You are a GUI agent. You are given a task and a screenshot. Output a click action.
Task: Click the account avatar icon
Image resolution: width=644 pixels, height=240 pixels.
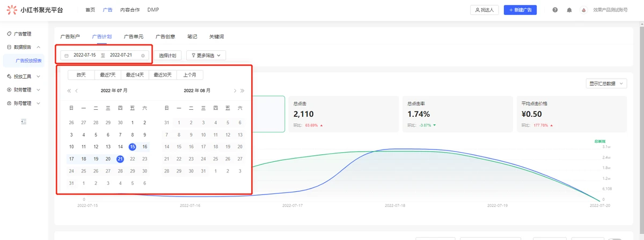click(584, 10)
